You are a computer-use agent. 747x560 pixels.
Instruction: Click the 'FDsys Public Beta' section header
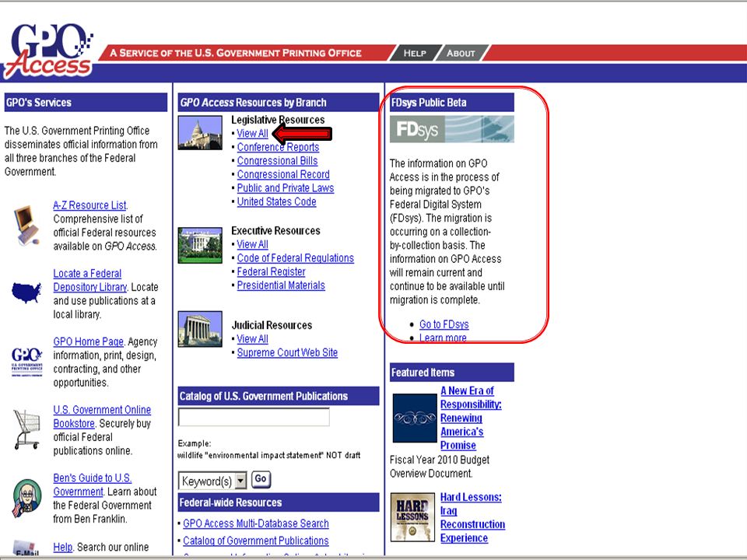(x=451, y=103)
